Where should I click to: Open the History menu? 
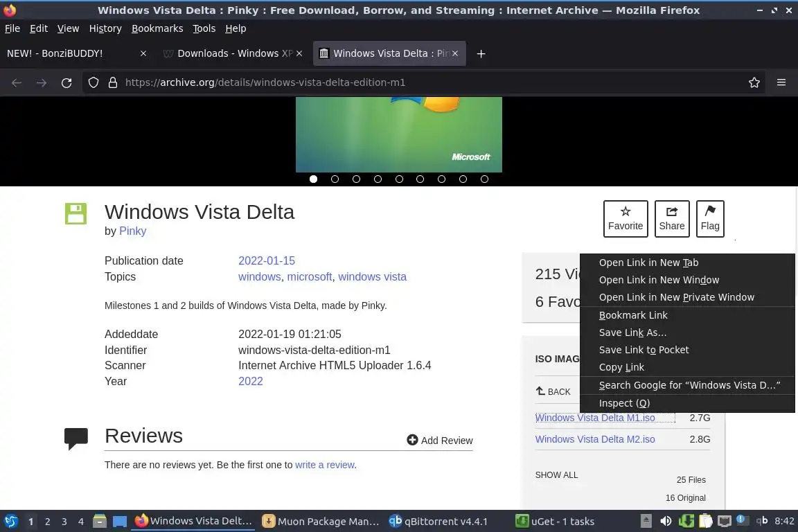pos(105,28)
